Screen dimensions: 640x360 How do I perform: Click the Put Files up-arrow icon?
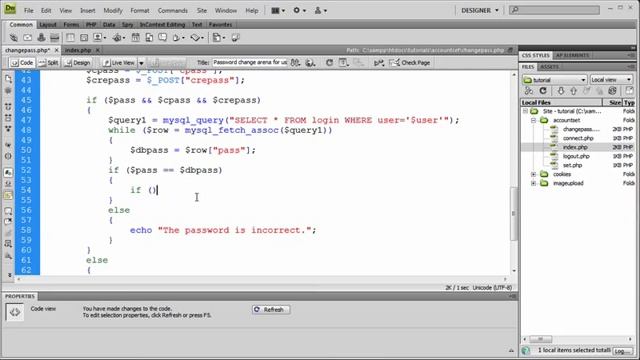point(573,91)
